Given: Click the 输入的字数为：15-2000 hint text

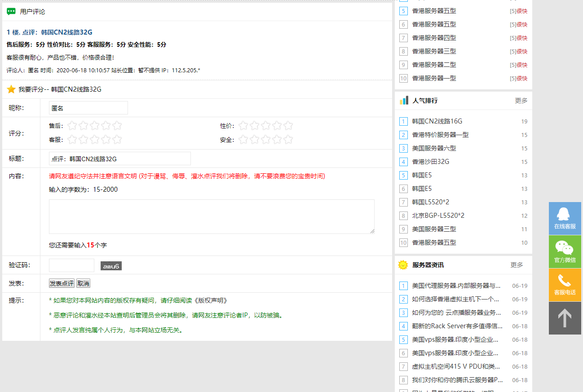Looking at the screenshot, I should click(x=83, y=189).
